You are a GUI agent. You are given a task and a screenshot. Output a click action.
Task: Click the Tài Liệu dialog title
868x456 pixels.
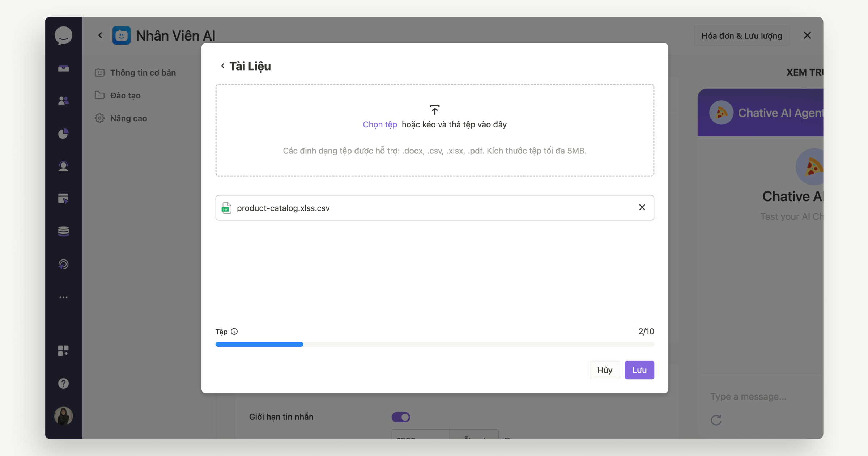coord(250,66)
